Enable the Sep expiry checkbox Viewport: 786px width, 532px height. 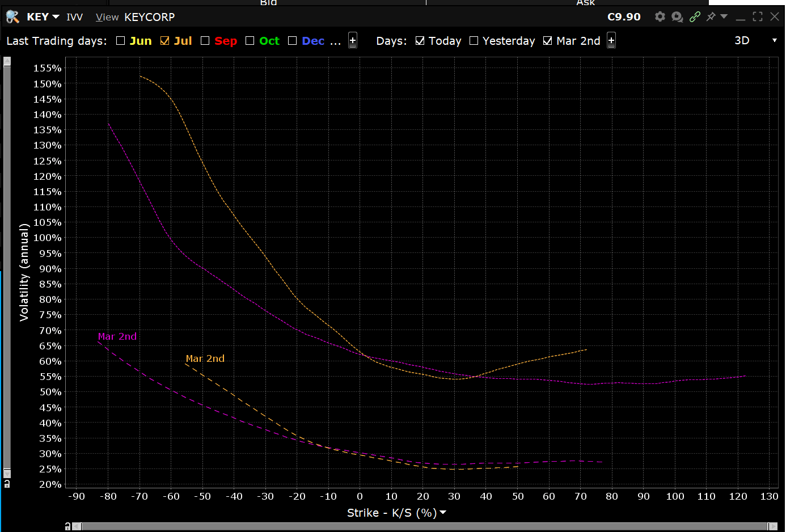pos(205,41)
